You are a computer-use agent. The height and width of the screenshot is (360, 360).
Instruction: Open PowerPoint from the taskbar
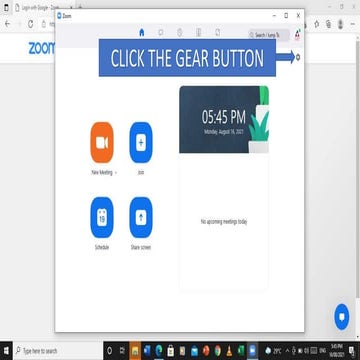(206, 351)
